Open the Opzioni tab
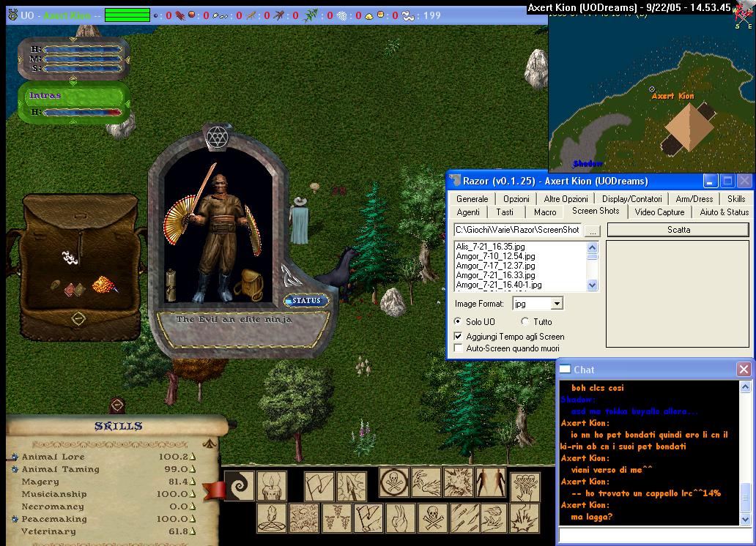 [x=516, y=198]
